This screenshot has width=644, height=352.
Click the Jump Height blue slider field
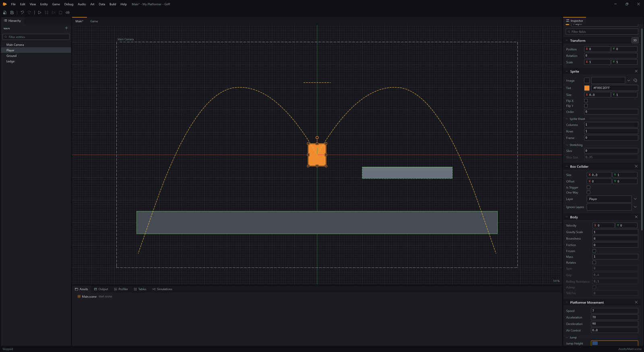pos(614,344)
